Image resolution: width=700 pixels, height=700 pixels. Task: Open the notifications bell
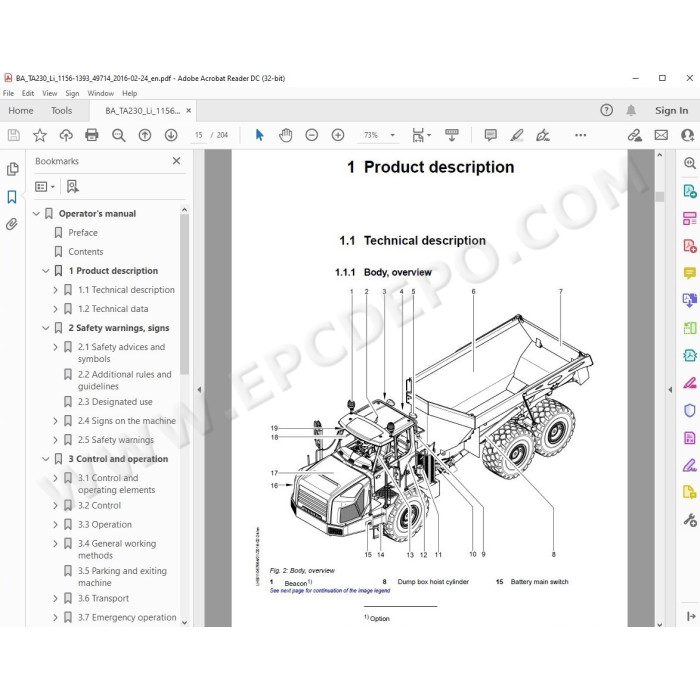click(631, 110)
